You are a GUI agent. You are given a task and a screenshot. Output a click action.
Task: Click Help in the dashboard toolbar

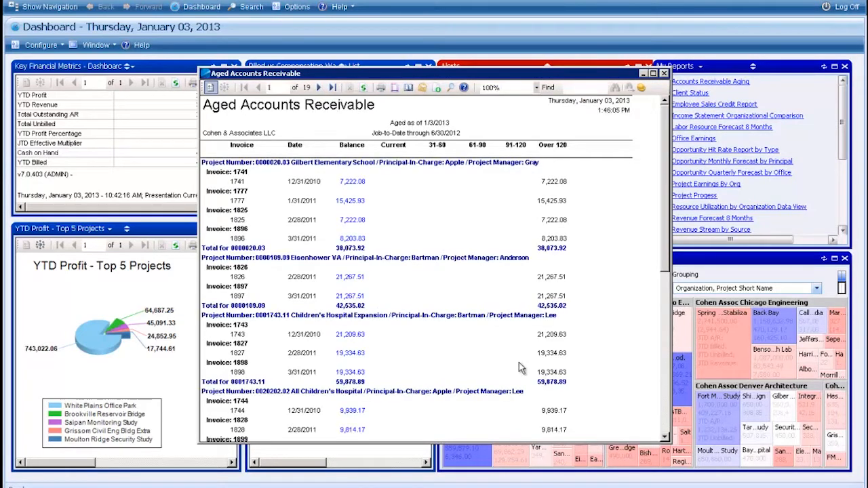[136, 45]
